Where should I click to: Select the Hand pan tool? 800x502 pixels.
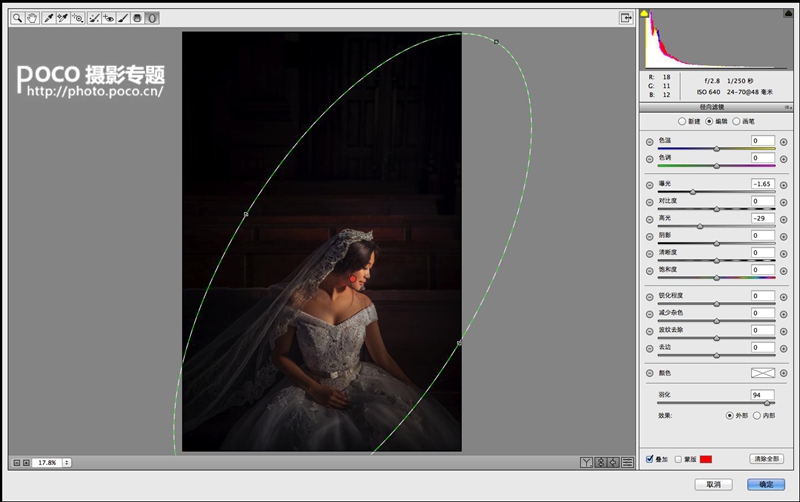(32, 18)
